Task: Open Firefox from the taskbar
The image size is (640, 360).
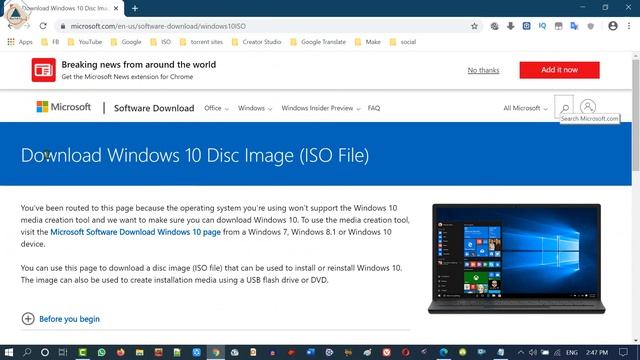Action: (120, 352)
